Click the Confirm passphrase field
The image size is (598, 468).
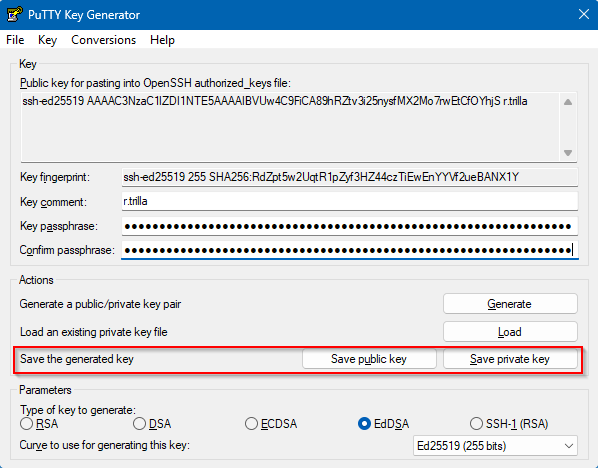pyautogui.click(x=350, y=250)
